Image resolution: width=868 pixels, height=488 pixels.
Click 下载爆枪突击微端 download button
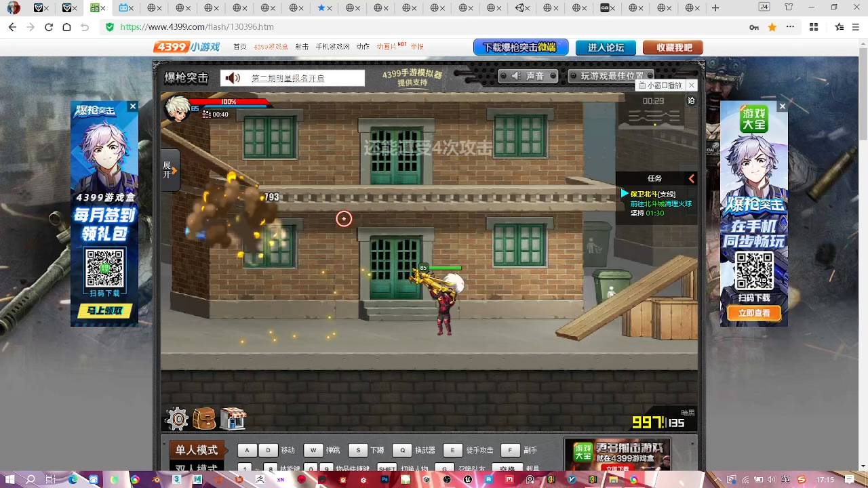521,47
